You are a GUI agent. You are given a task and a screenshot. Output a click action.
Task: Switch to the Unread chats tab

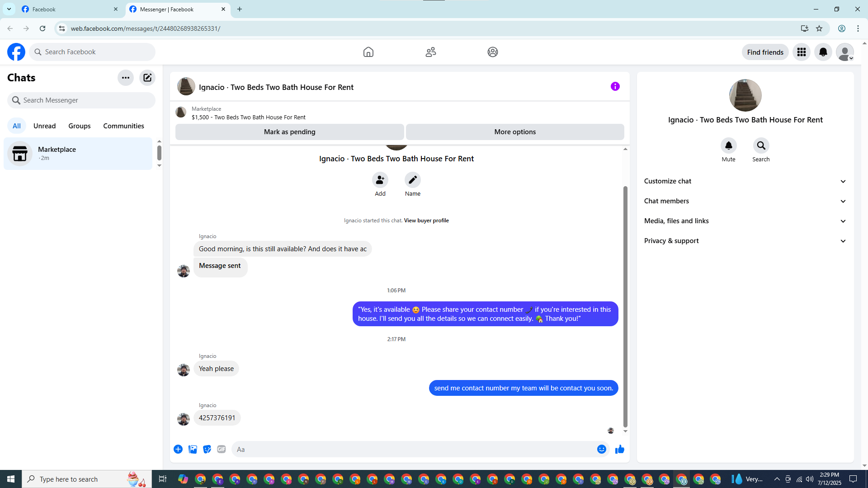44,126
